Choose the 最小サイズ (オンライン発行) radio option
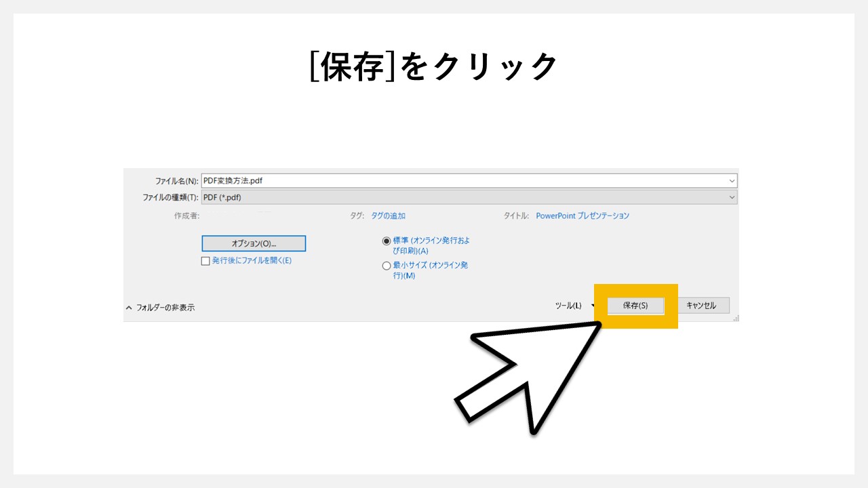This screenshot has width=868, height=488. coord(387,265)
